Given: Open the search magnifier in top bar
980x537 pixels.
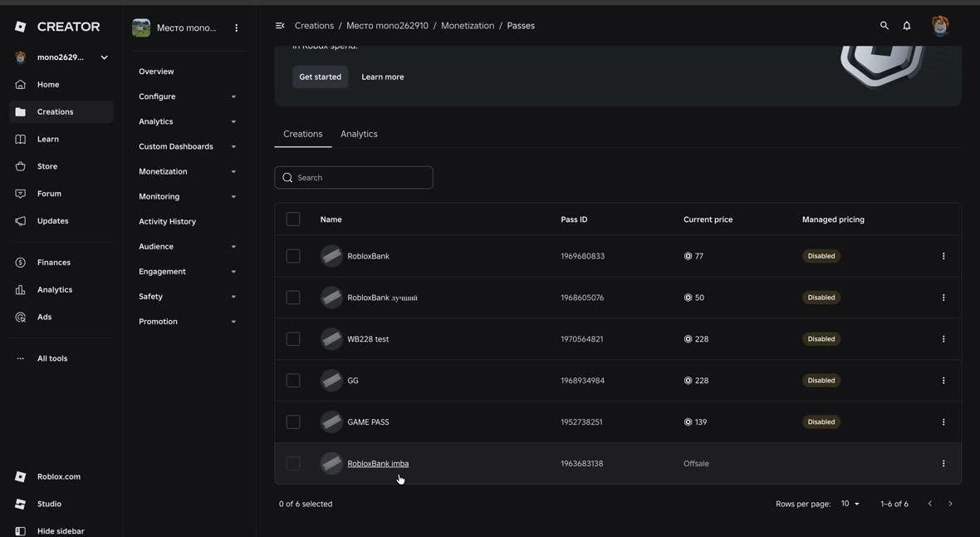Looking at the screenshot, I should [884, 26].
